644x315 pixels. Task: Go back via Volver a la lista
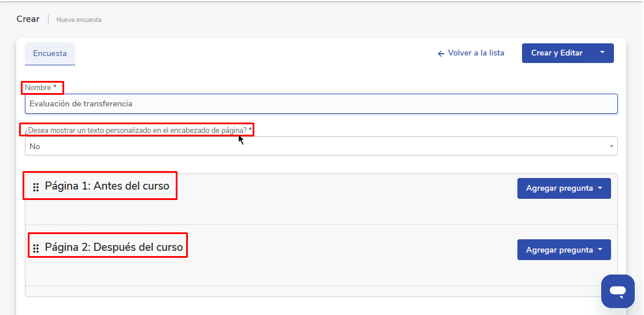pos(476,53)
